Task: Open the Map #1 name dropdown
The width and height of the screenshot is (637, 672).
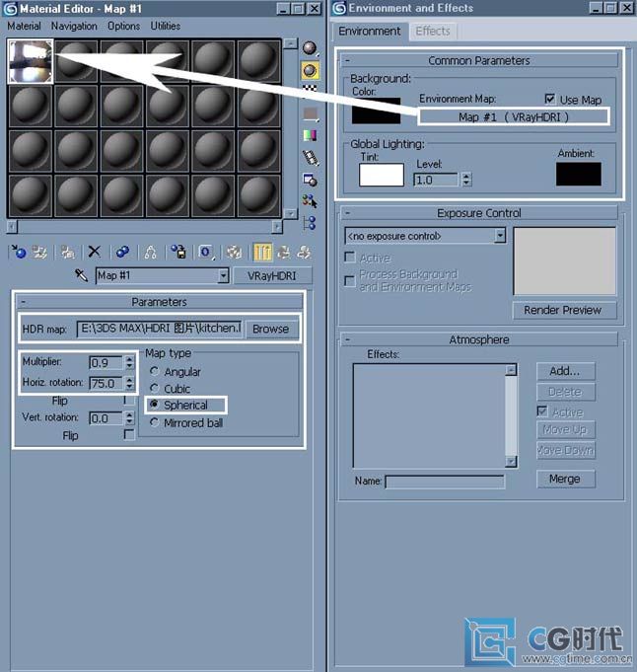Action: [223, 275]
